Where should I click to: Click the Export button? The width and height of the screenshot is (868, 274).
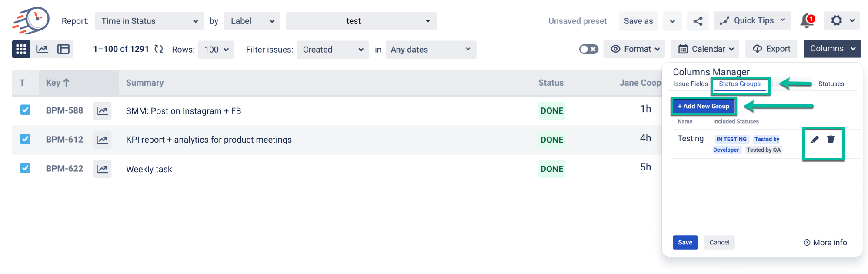point(771,49)
